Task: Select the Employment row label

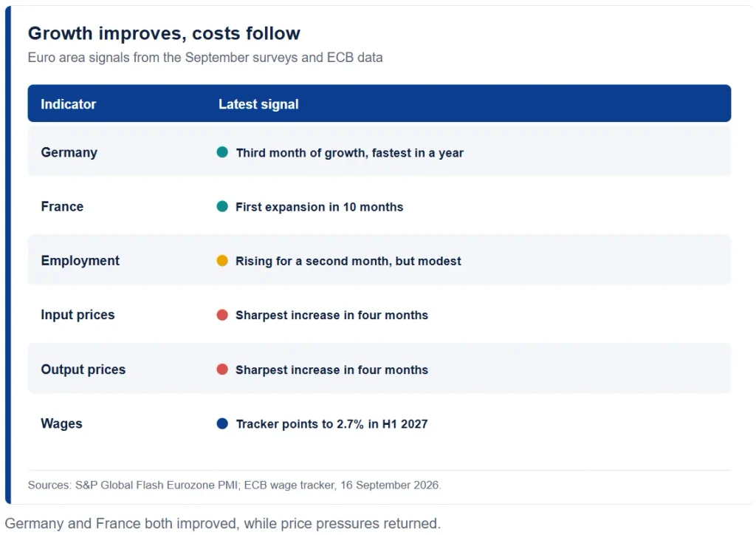Action: [80, 261]
